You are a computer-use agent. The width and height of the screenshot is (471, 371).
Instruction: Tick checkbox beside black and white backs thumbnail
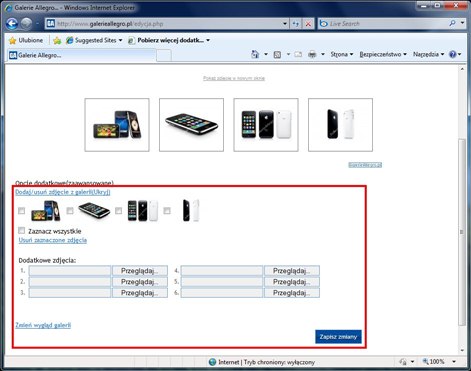coord(167,211)
